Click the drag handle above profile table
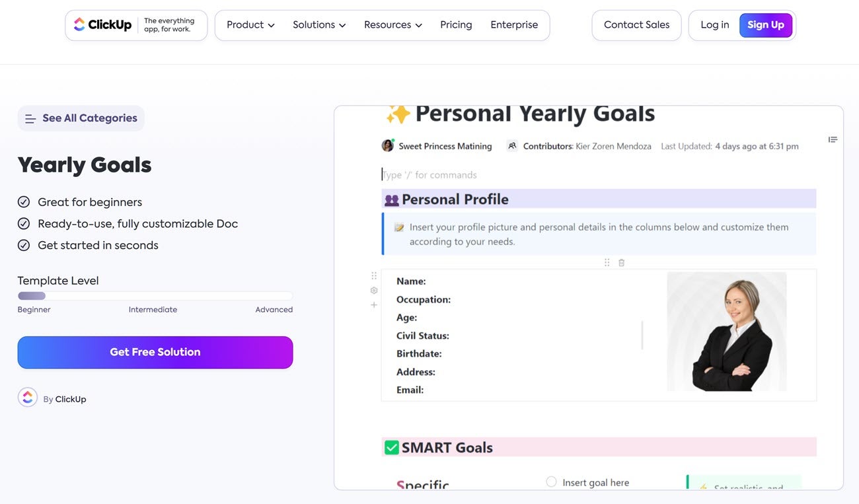The height and width of the screenshot is (504, 859). [607, 263]
